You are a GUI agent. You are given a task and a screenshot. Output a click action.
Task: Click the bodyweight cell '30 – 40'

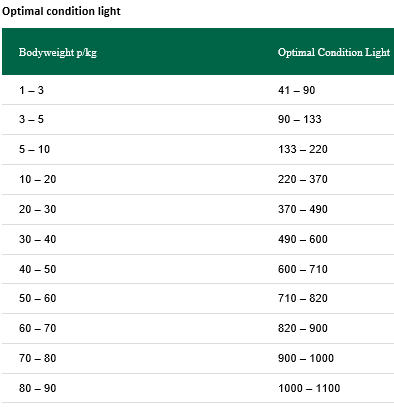38,239
